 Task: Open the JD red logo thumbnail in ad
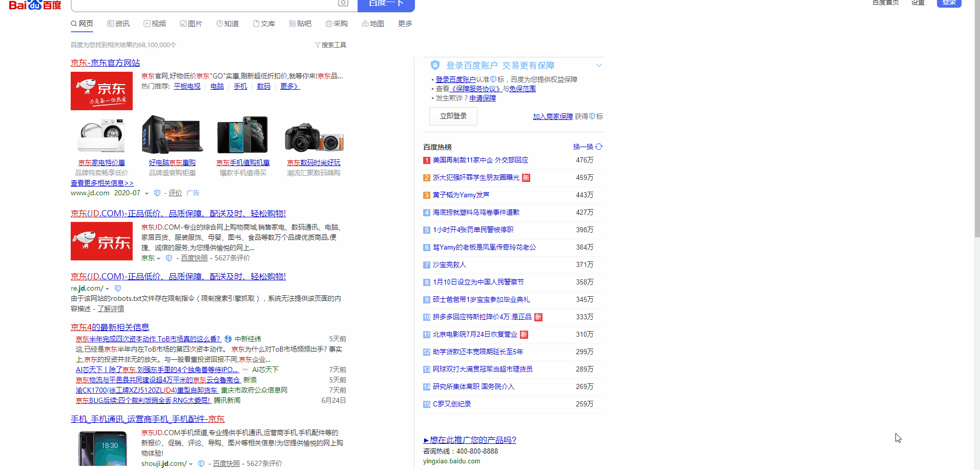click(x=101, y=91)
